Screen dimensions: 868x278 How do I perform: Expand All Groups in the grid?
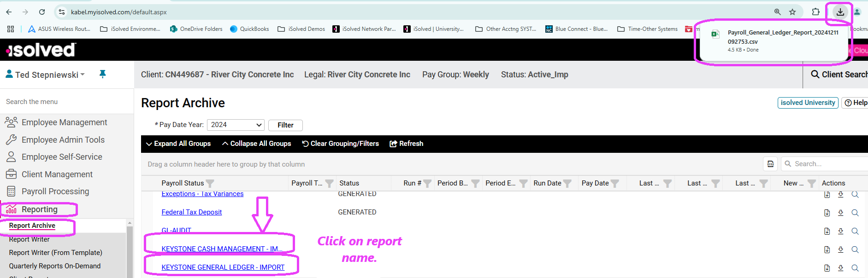tap(178, 144)
